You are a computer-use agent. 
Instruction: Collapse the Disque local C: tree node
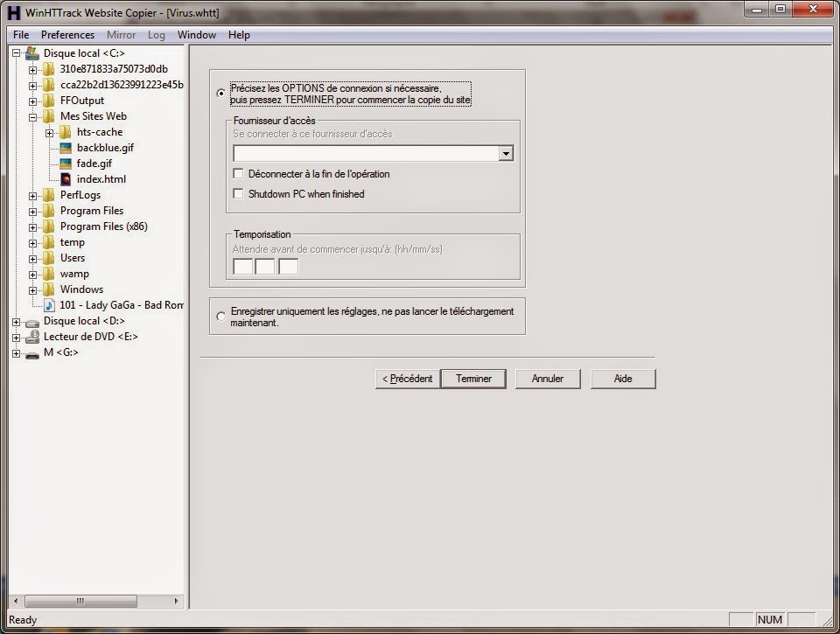[16, 53]
